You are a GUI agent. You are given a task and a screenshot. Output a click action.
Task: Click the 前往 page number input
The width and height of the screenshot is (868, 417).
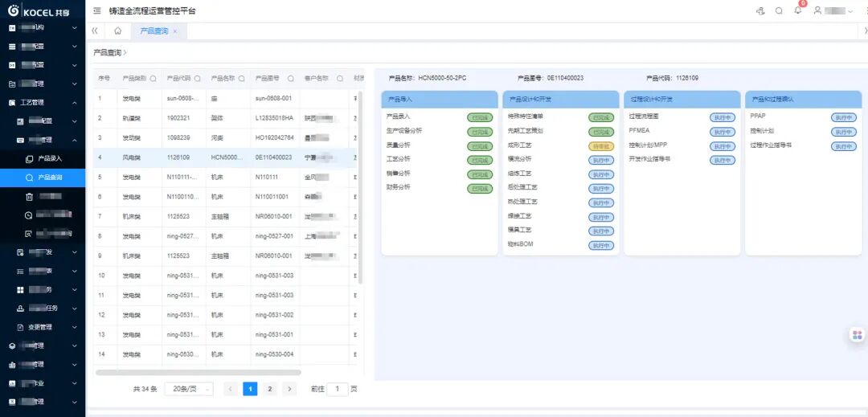[338, 389]
